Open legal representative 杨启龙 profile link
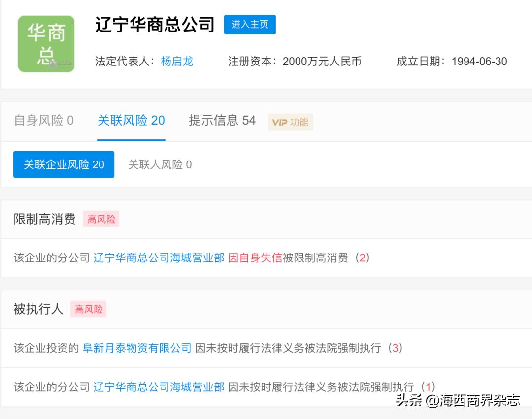Image resolution: width=532 pixels, height=419 pixels. (x=177, y=61)
